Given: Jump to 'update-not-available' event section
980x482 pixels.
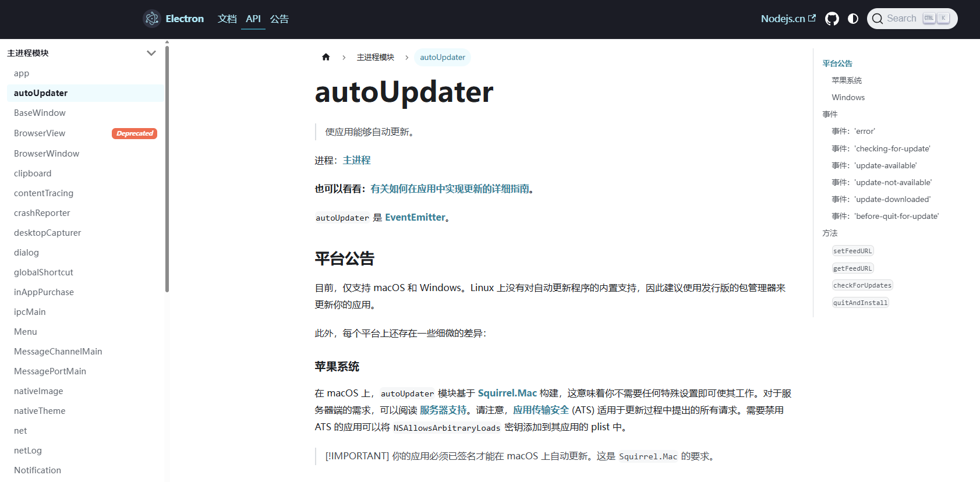Looking at the screenshot, I should (x=882, y=182).
